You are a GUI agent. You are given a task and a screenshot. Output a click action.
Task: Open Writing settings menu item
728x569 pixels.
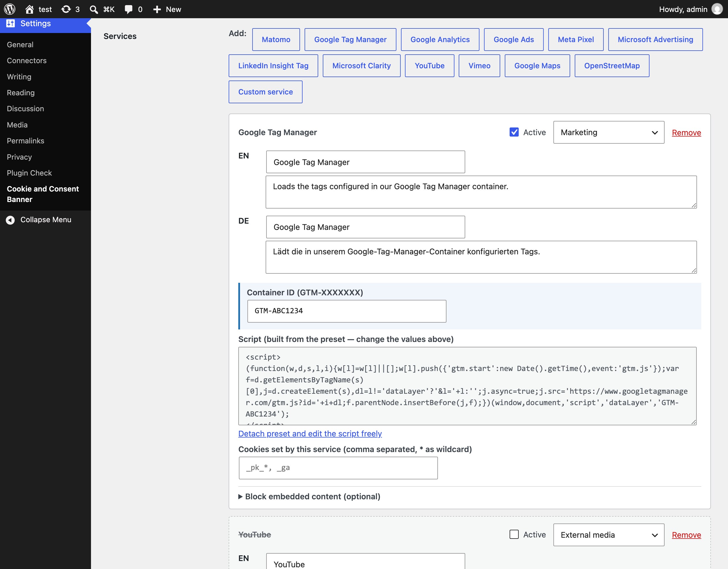[19, 77]
